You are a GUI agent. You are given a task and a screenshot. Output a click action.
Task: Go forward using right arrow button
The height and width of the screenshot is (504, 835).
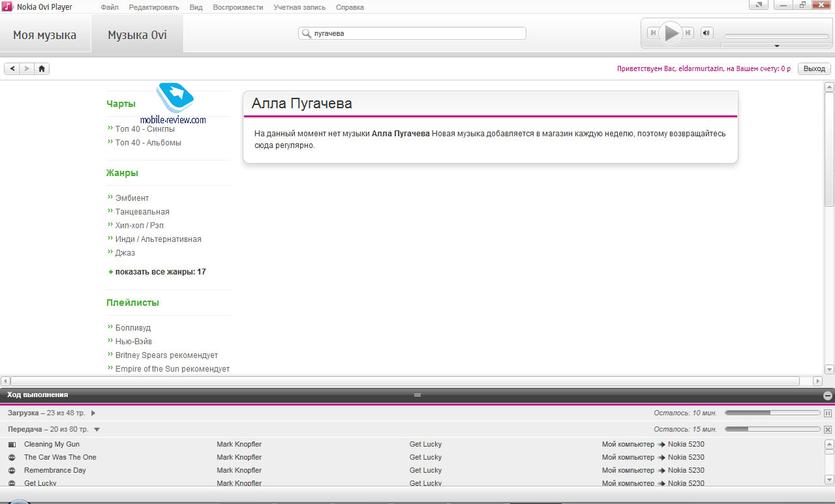(27, 68)
